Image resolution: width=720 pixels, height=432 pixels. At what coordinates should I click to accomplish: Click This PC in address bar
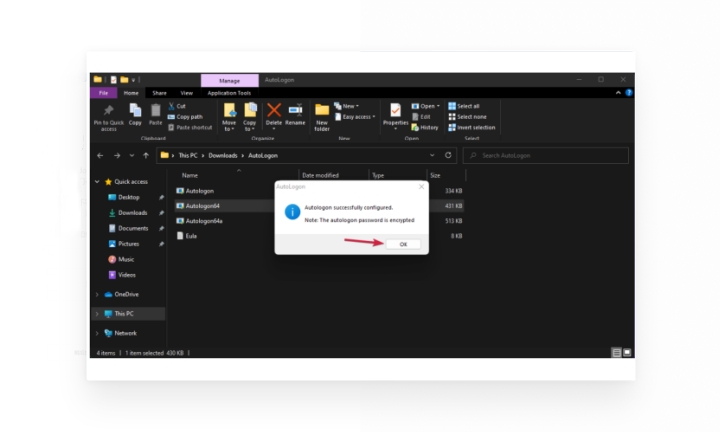coord(188,156)
